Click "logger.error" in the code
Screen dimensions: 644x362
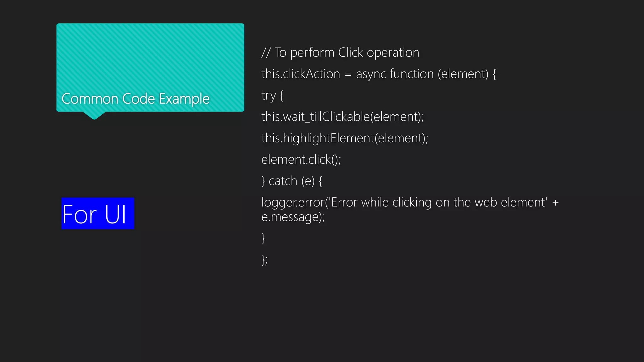click(293, 203)
